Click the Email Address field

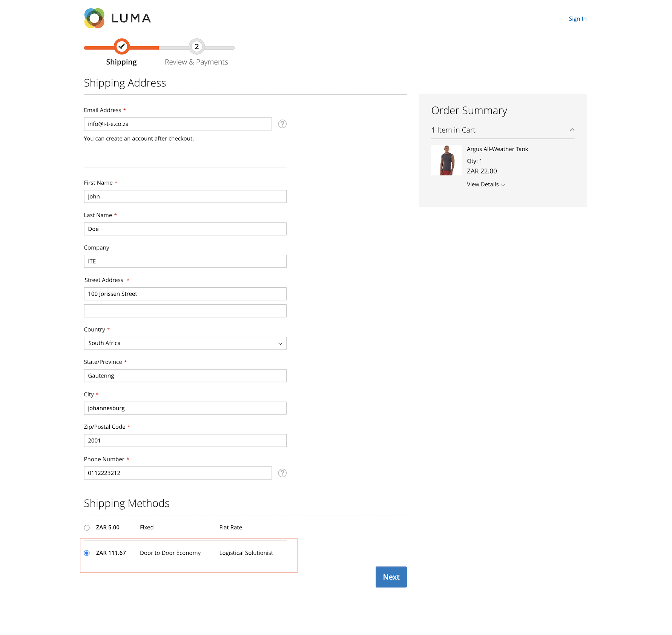(177, 124)
